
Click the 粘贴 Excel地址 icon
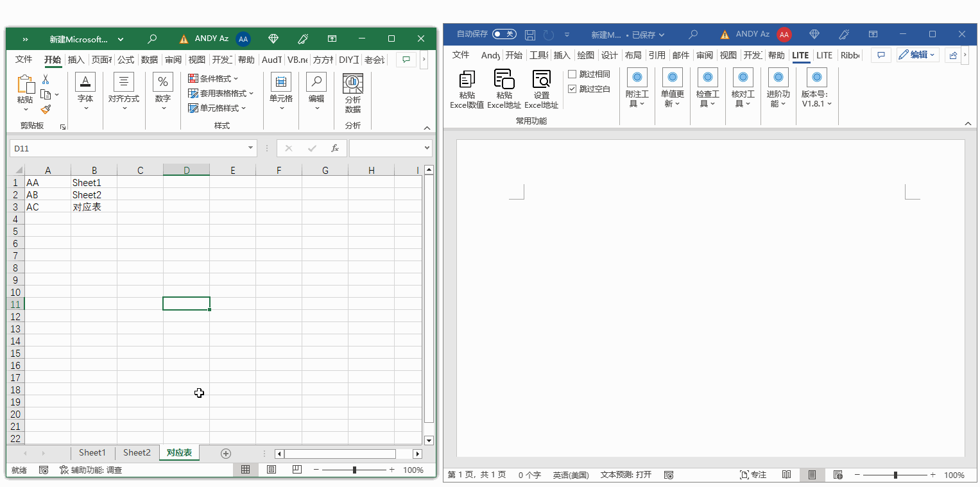tap(504, 80)
